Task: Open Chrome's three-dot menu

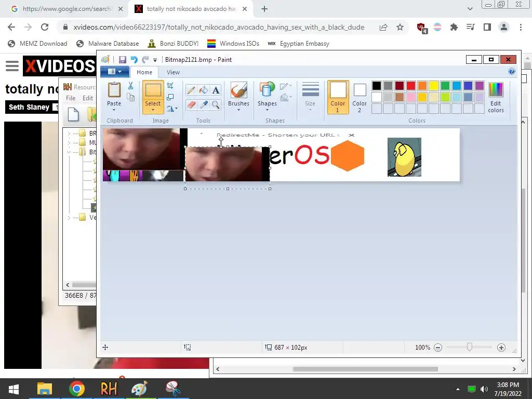Action: point(521,27)
